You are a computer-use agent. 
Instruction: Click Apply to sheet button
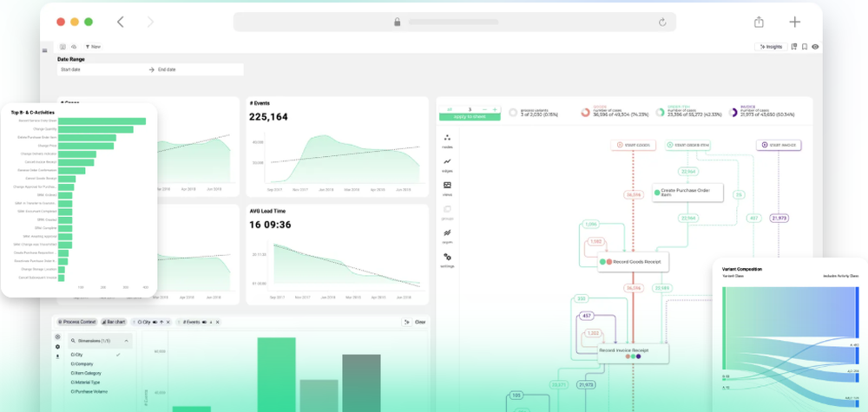pyautogui.click(x=470, y=117)
